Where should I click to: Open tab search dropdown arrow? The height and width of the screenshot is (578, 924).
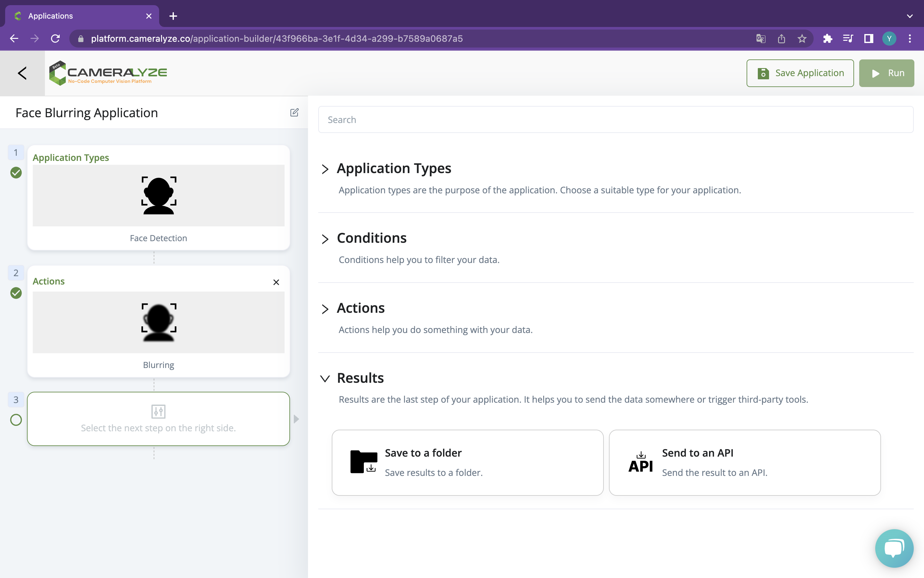click(x=910, y=16)
